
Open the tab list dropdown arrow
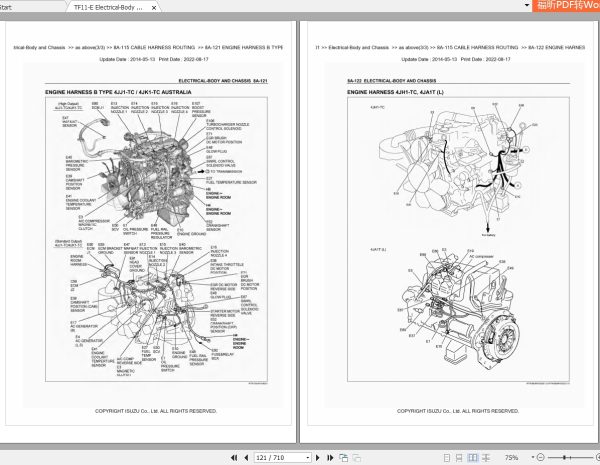coord(527,5)
